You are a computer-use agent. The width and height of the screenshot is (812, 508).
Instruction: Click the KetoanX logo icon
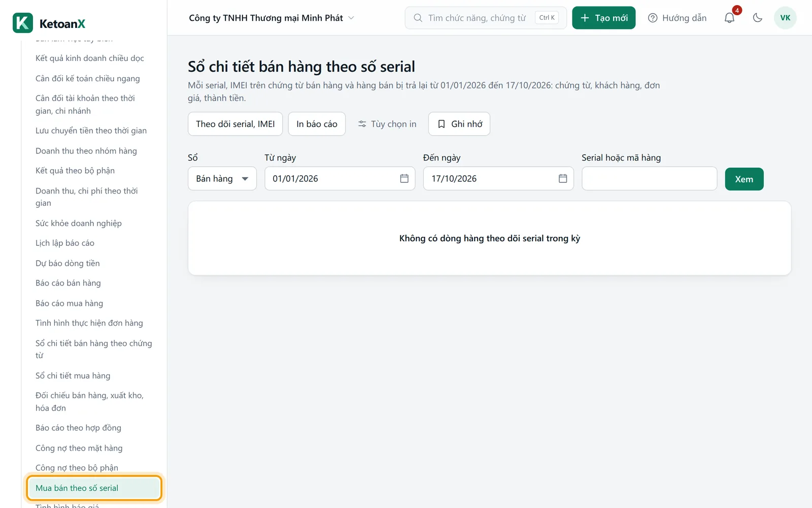[23, 23]
